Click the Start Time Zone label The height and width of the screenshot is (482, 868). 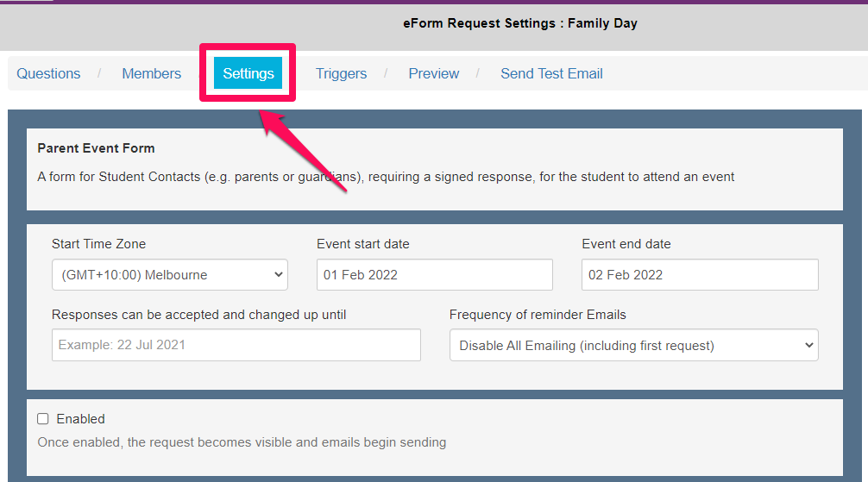click(x=98, y=244)
